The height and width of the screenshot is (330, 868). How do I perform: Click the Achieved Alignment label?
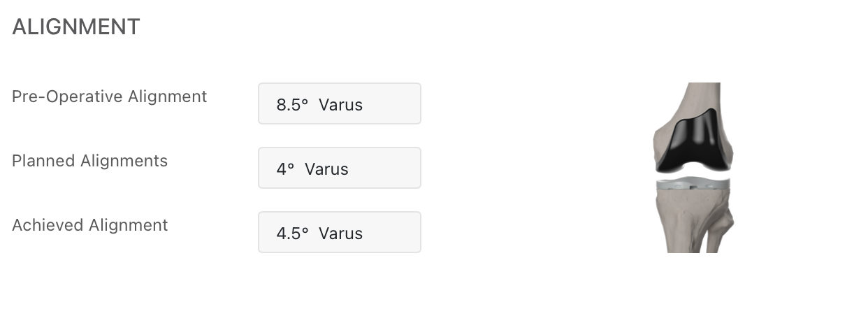click(x=90, y=225)
